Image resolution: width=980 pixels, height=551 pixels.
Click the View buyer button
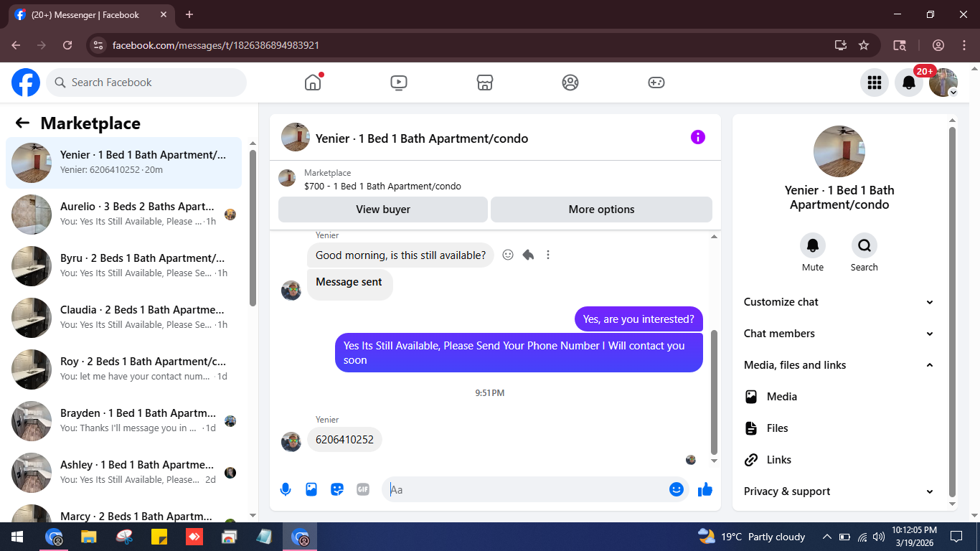pyautogui.click(x=383, y=209)
